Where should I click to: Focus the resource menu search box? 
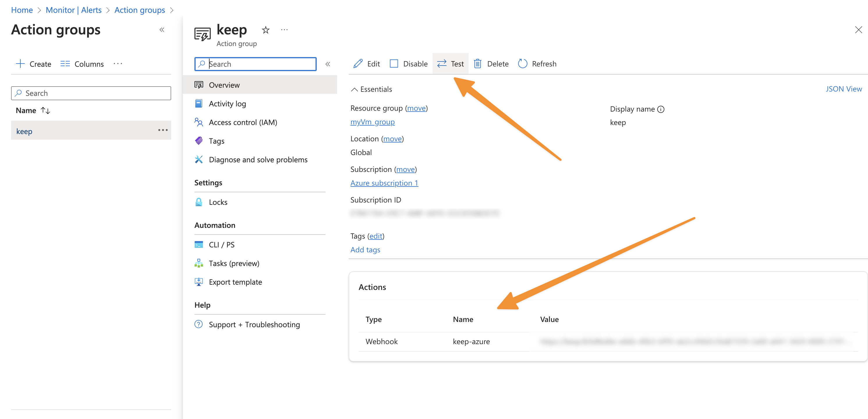[x=255, y=64]
